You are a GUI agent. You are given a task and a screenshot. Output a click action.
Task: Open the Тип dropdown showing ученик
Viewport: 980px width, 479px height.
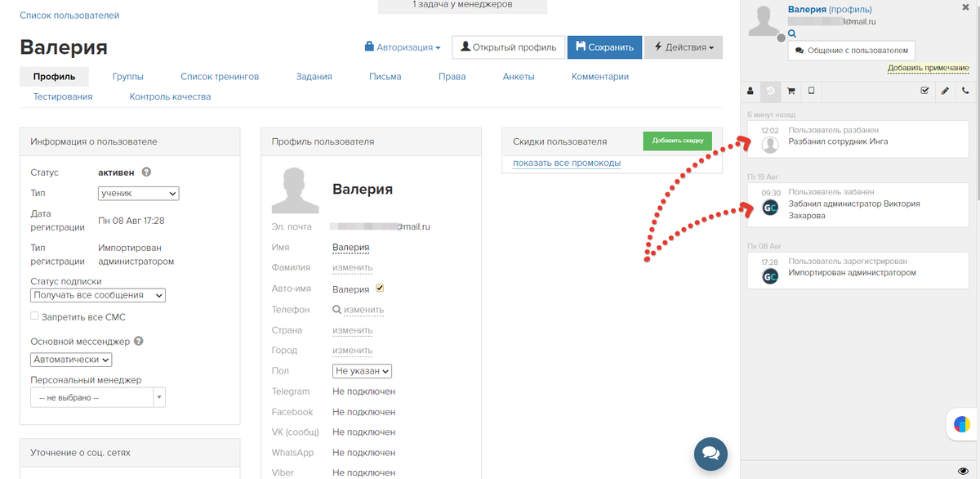[138, 194]
